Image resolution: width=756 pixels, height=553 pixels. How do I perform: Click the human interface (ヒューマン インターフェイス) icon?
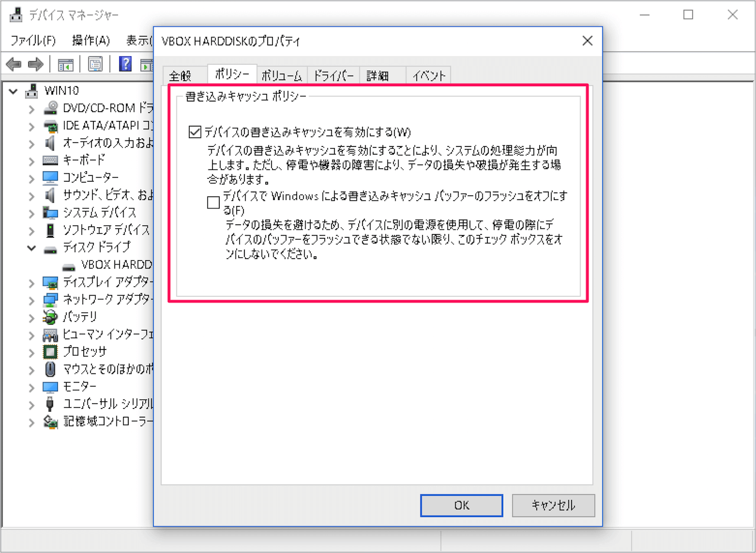(x=51, y=335)
